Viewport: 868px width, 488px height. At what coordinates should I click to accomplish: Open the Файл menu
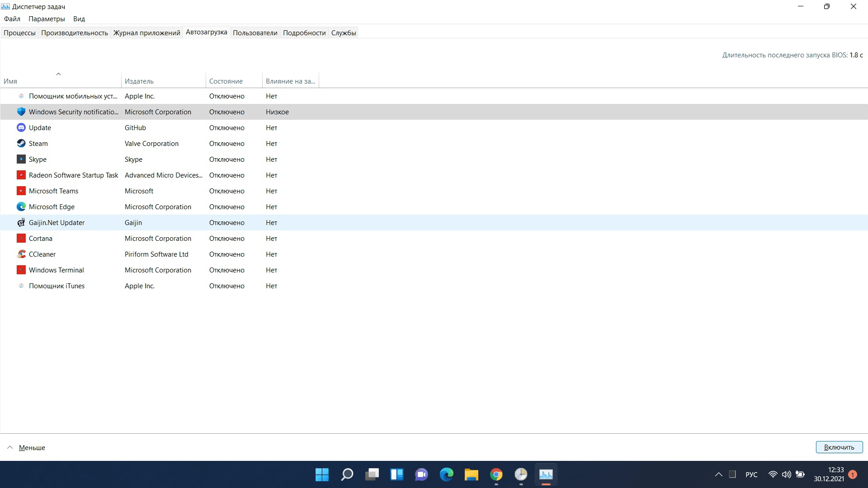point(12,19)
